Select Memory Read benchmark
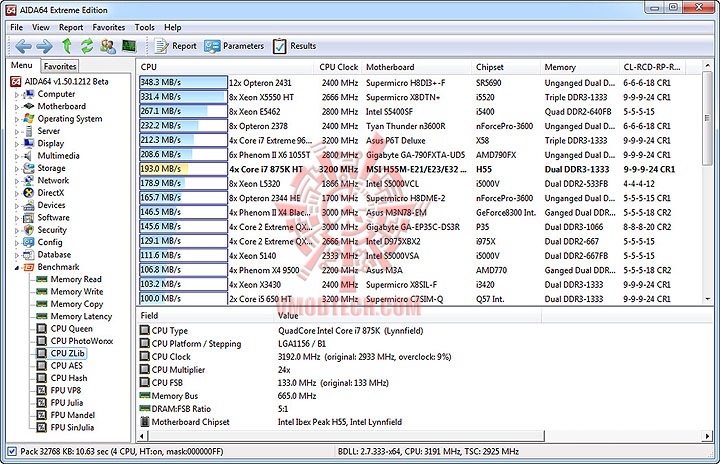The image size is (720, 464). coord(76,279)
